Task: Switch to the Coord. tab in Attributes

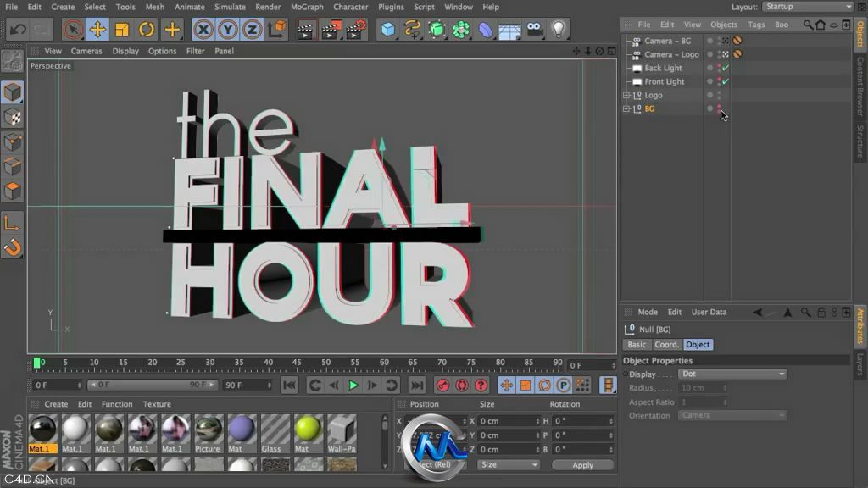Action: click(x=666, y=344)
